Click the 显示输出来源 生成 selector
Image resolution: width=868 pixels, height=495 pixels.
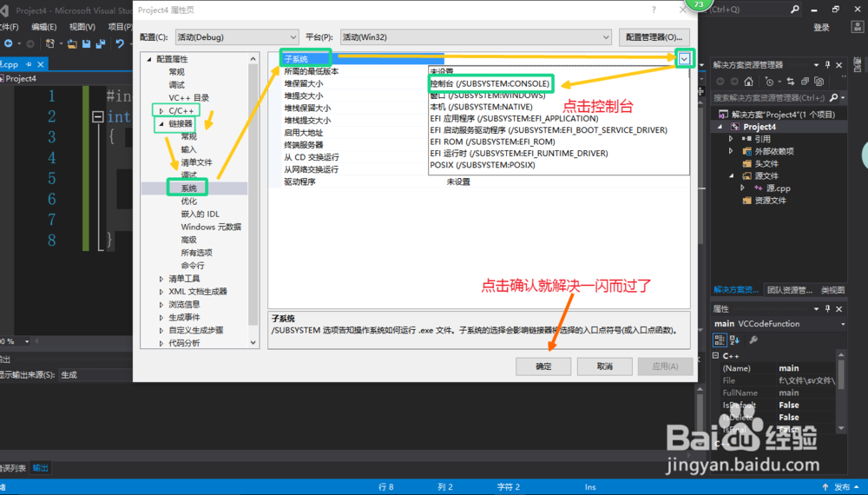click(95, 375)
